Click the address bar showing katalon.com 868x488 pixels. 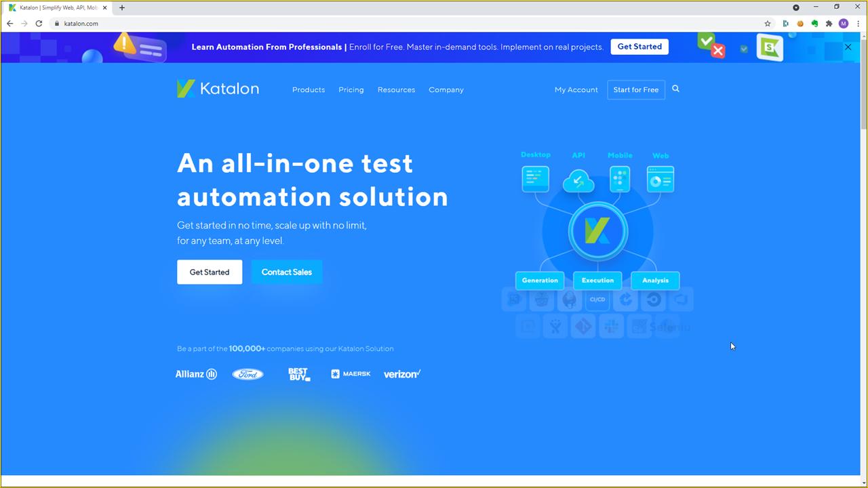(x=407, y=23)
